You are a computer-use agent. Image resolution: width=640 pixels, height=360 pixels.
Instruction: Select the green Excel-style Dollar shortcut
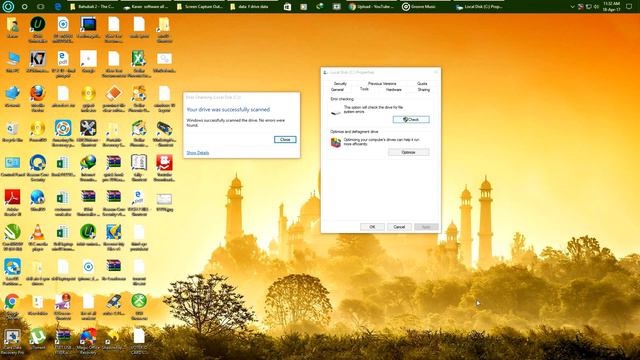[139, 64]
